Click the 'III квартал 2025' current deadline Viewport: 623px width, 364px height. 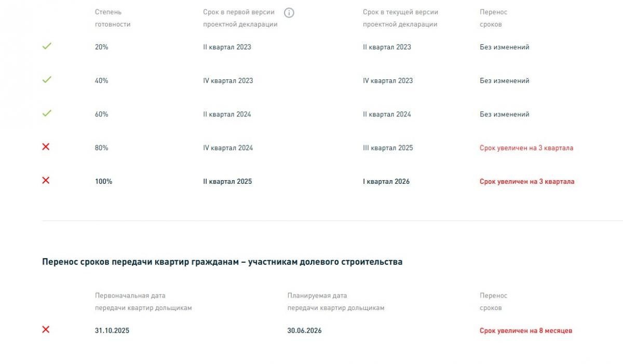tap(388, 148)
